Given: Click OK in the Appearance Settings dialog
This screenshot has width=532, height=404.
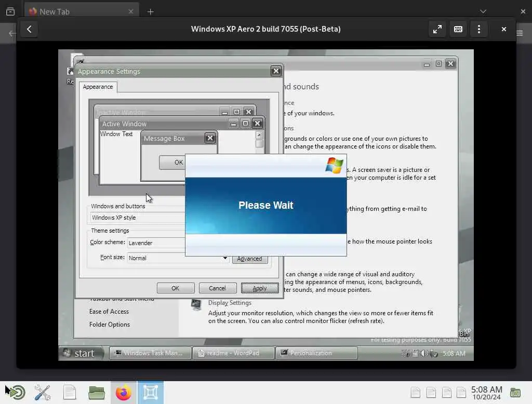Looking at the screenshot, I should (x=176, y=288).
